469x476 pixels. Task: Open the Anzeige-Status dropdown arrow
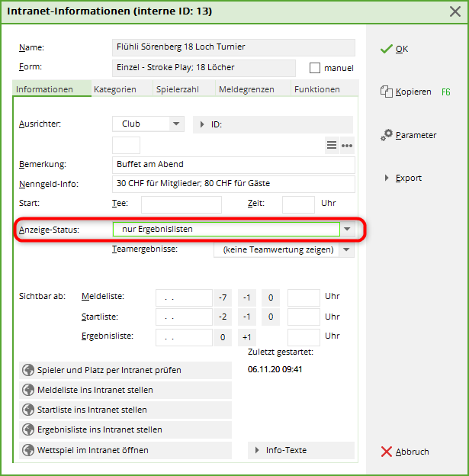(x=347, y=229)
